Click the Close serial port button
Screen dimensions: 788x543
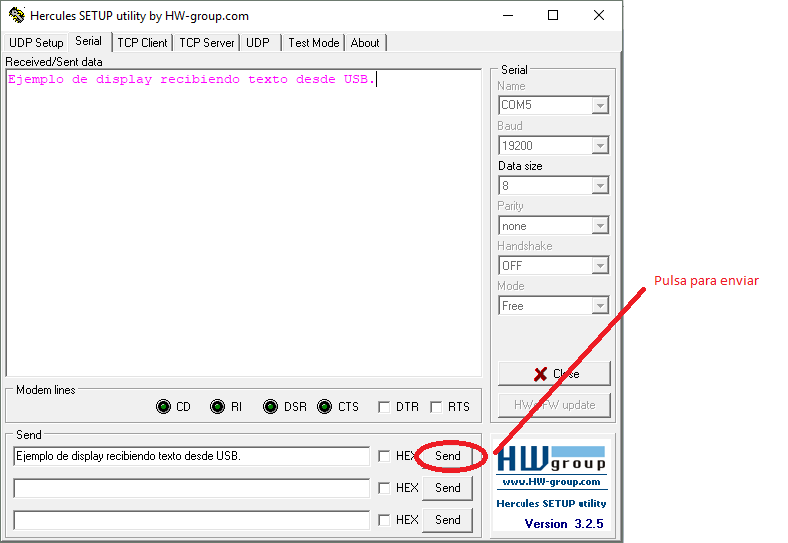pos(554,374)
